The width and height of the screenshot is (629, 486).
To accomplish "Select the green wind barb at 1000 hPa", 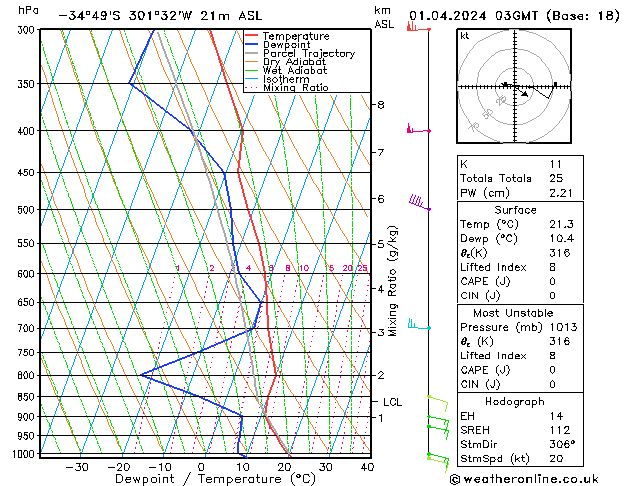I will (x=436, y=458).
